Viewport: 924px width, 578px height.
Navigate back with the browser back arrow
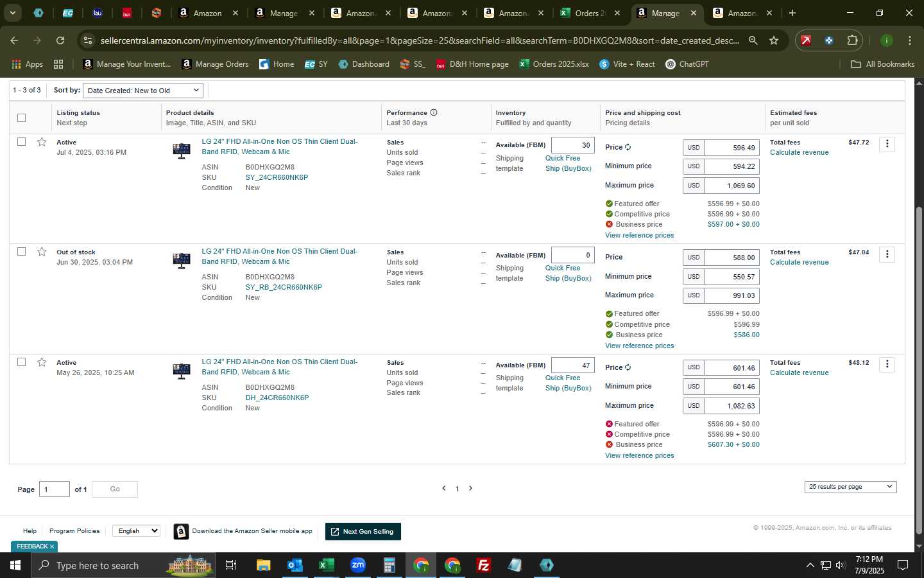(x=14, y=40)
